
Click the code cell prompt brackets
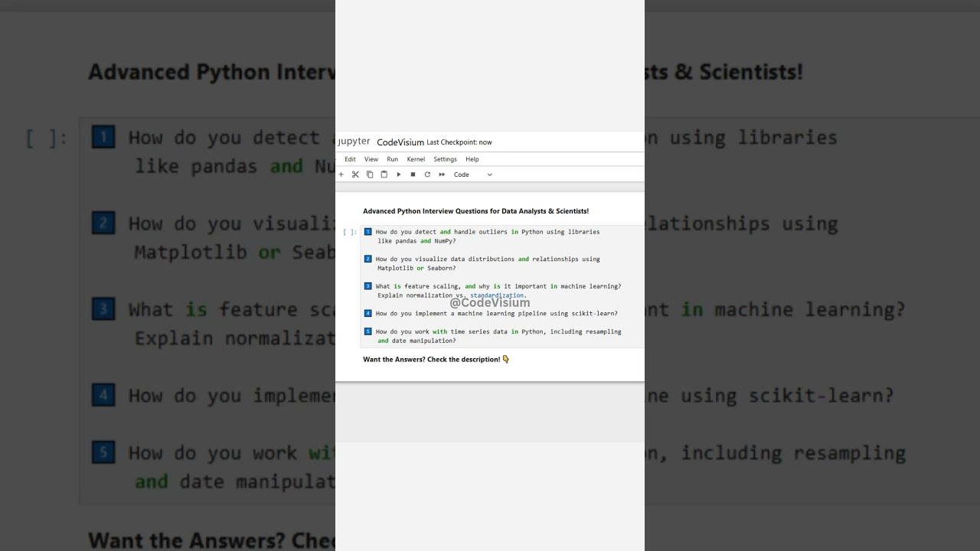point(350,232)
